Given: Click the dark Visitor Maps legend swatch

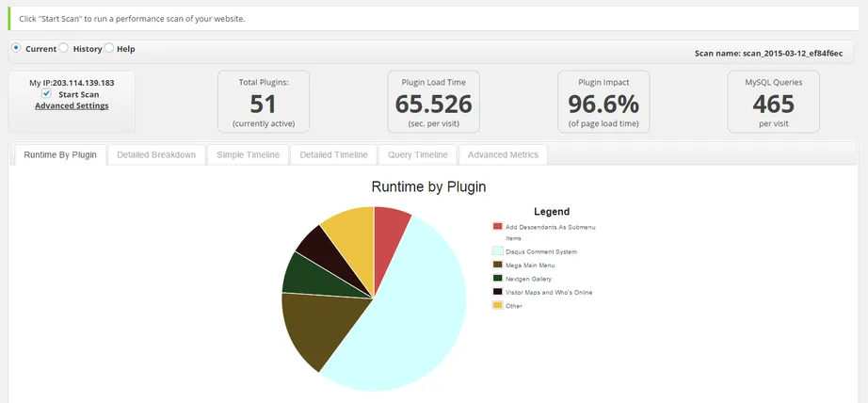Looking at the screenshot, I should click(x=497, y=292).
